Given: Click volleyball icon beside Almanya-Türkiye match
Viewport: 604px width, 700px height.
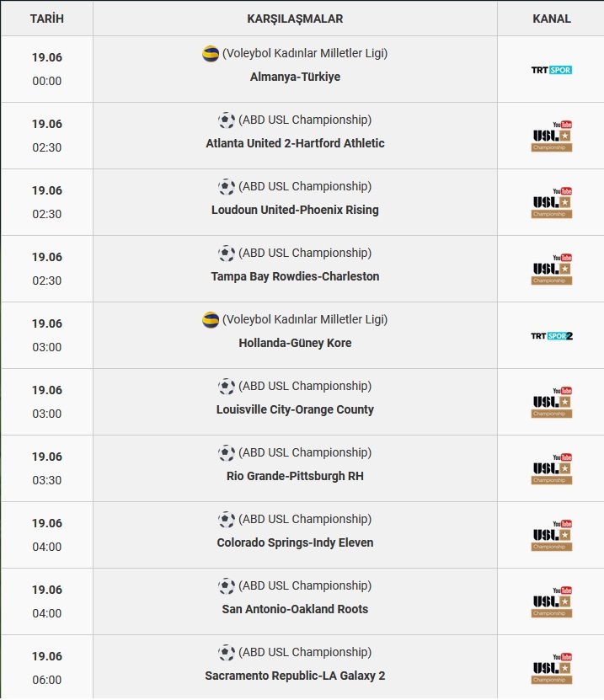Looking at the screenshot, I should click(x=211, y=54).
